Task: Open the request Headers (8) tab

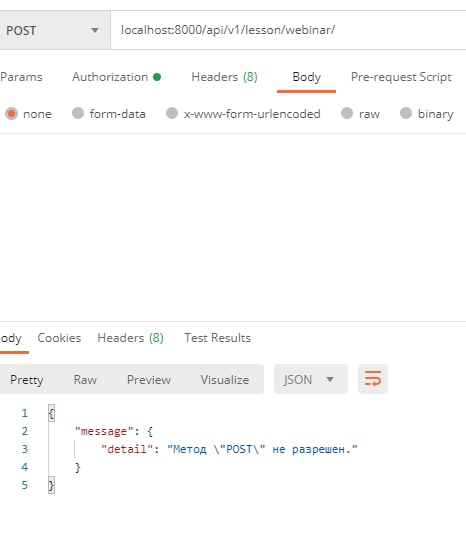Action: click(224, 77)
